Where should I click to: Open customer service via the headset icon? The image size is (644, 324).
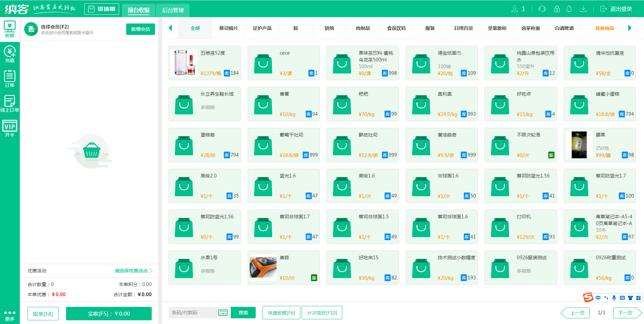click(x=542, y=9)
